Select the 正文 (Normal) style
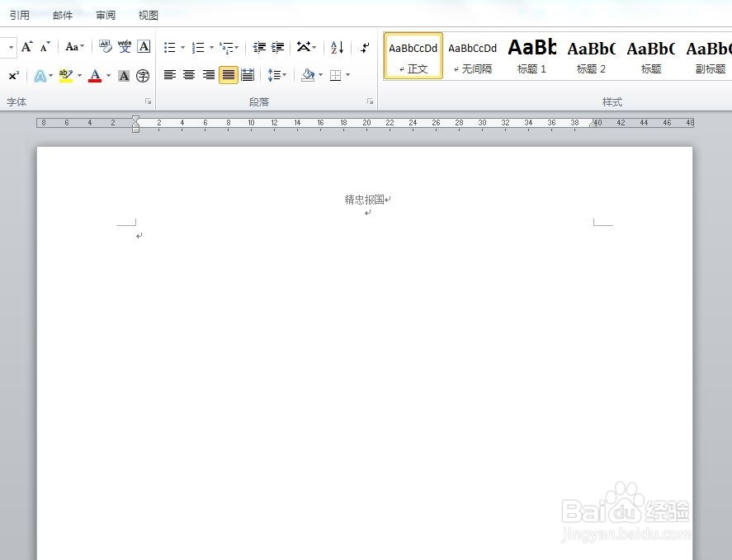Image resolution: width=732 pixels, height=560 pixels. (x=413, y=56)
